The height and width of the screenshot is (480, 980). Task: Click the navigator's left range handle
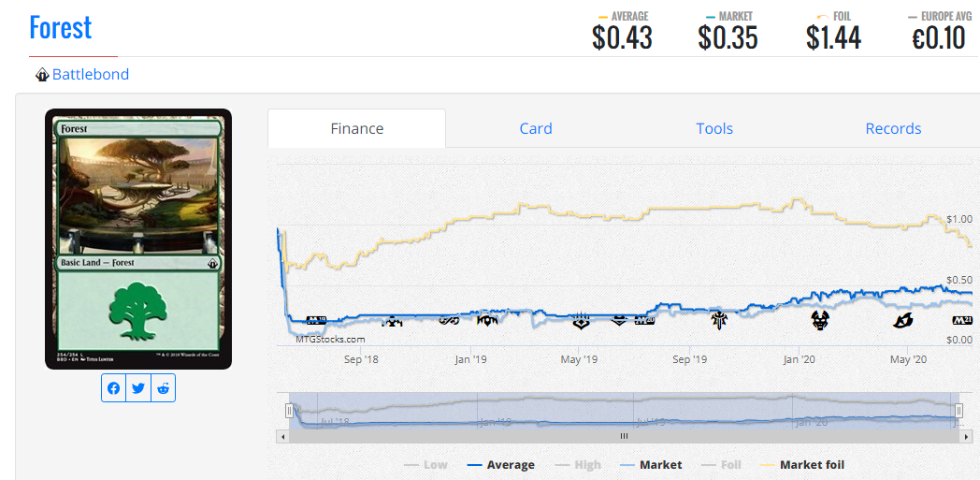pyautogui.click(x=290, y=410)
